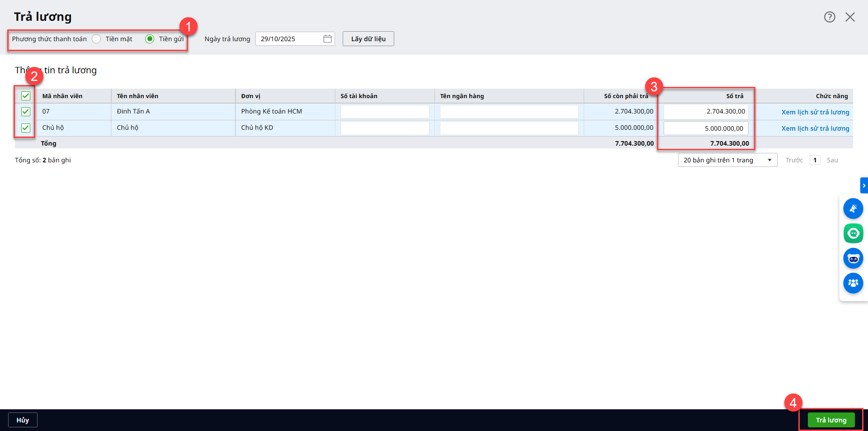The height and width of the screenshot is (431, 868).
Task: Click the community users floating icon
Action: pyautogui.click(x=853, y=283)
